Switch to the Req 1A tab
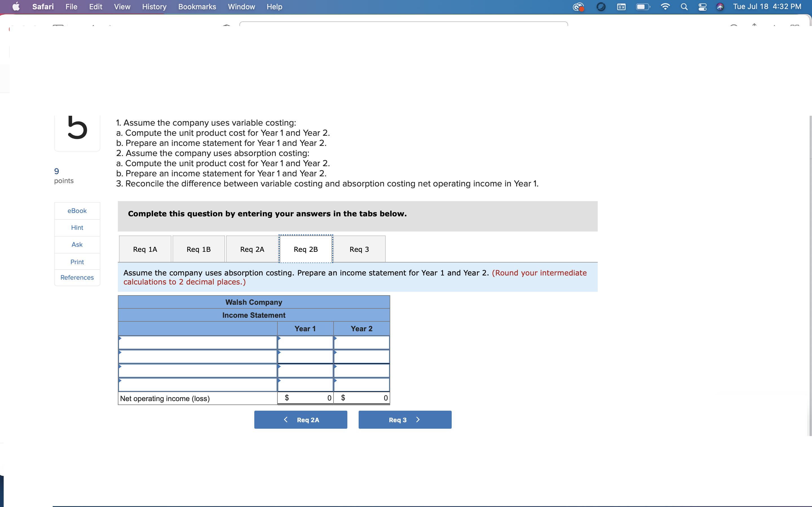 coord(145,249)
